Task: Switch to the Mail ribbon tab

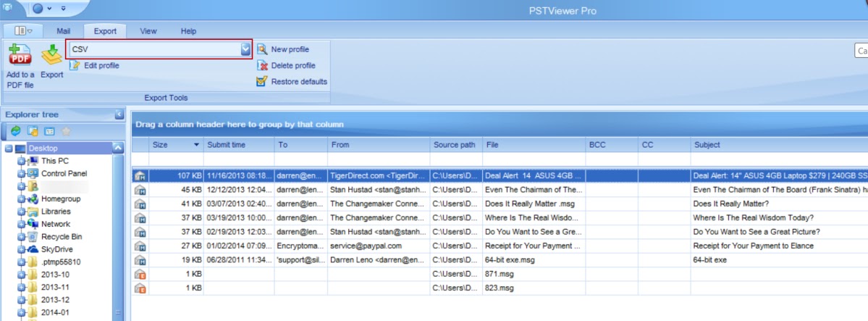Action: [64, 31]
